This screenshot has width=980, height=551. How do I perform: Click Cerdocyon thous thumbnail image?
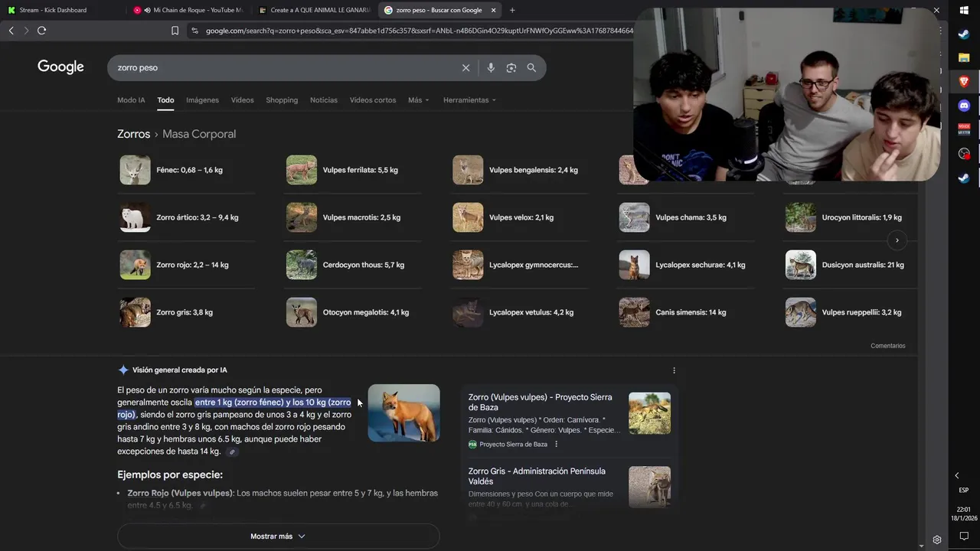(302, 265)
